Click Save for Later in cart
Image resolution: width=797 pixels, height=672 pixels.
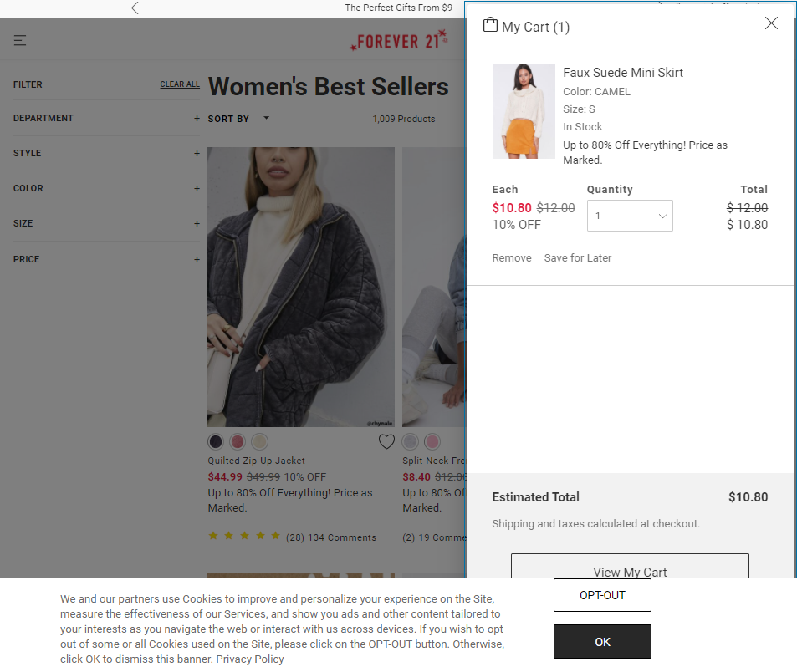[x=577, y=258]
